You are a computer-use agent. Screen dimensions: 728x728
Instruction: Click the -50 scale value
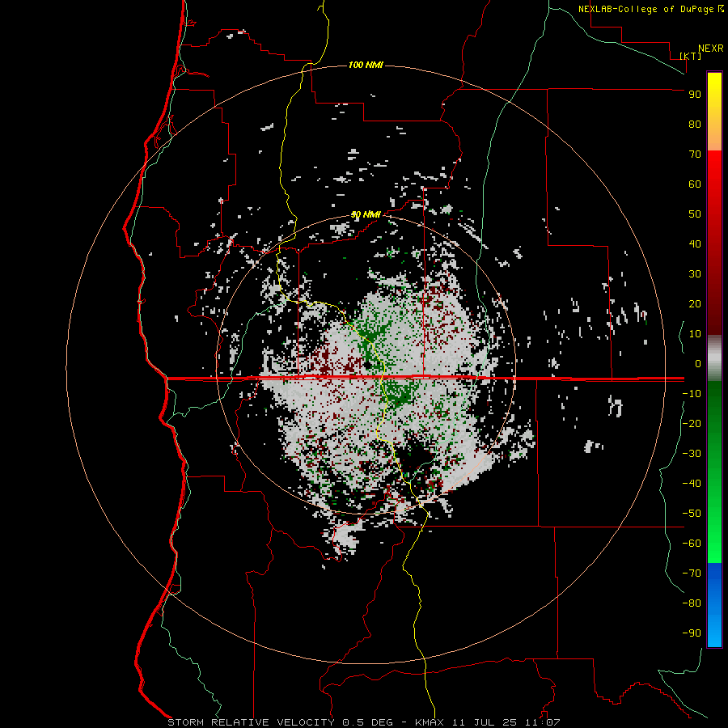click(x=692, y=514)
